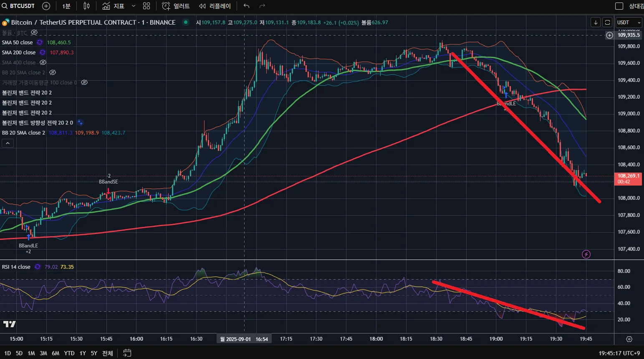Click the add-symbol plus icon beside BTCUSDT
644x359 pixels.
pos(46,6)
